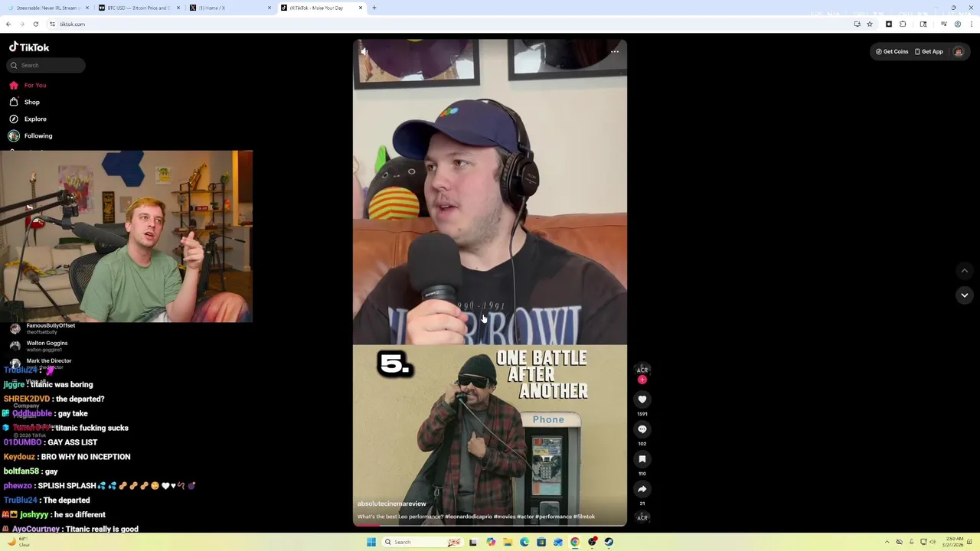Focus the TikTok search field
The image size is (980, 551).
46,65
